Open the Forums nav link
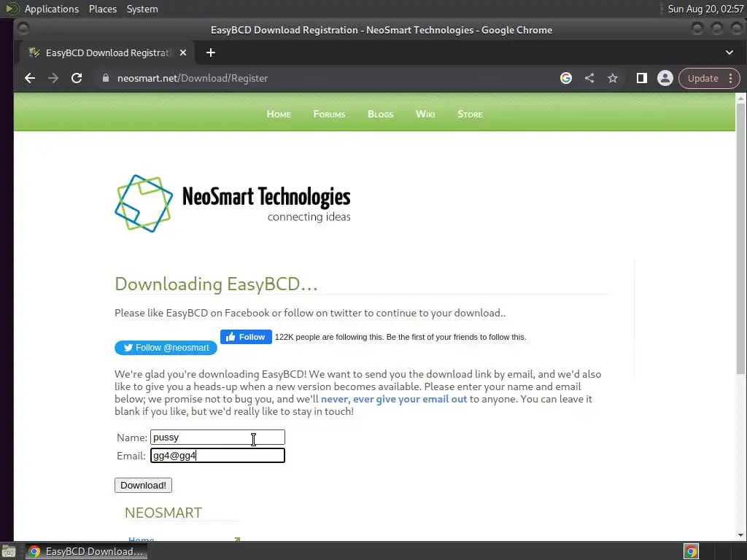This screenshot has height=560, width=747. (x=329, y=114)
